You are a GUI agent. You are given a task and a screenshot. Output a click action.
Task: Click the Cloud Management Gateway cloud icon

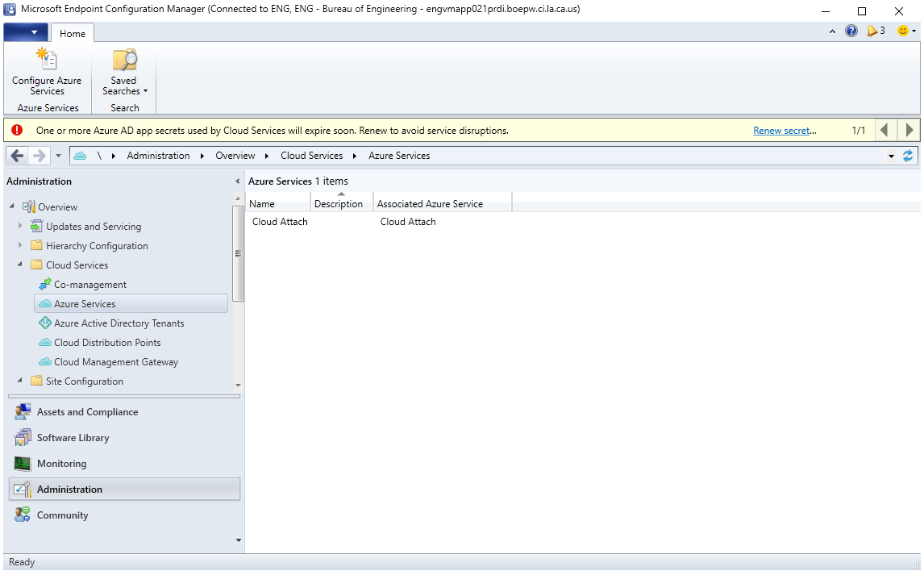pyautogui.click(x=45, y=361)
